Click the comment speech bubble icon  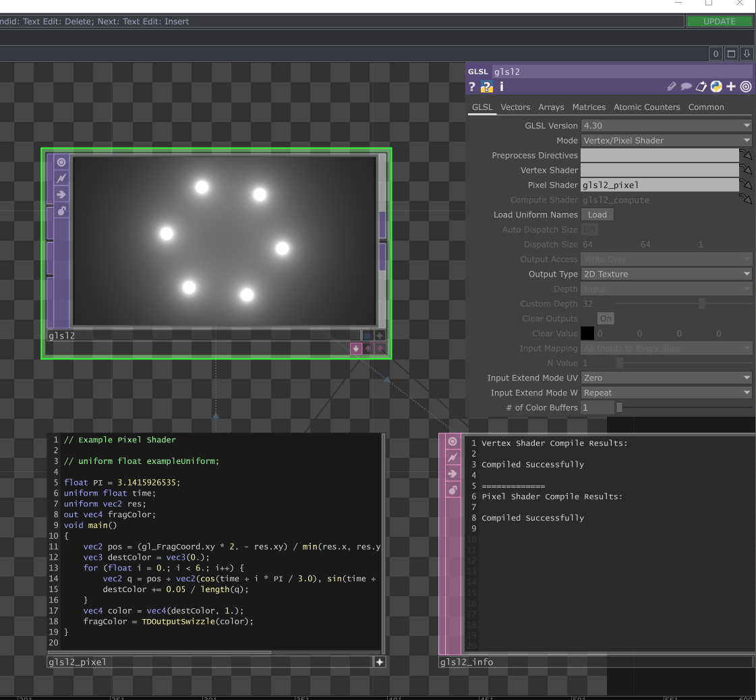[686, 86]
